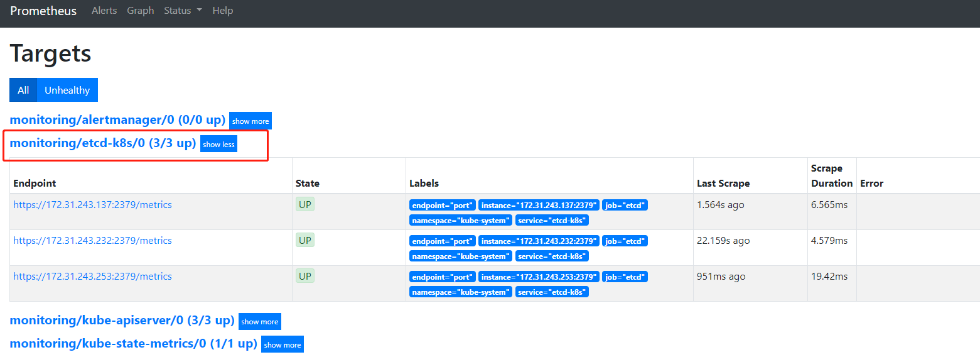Viewport: 980px width, 357px height.
Task: Expand alertmanager targets with show more
Action: point(250,121)
